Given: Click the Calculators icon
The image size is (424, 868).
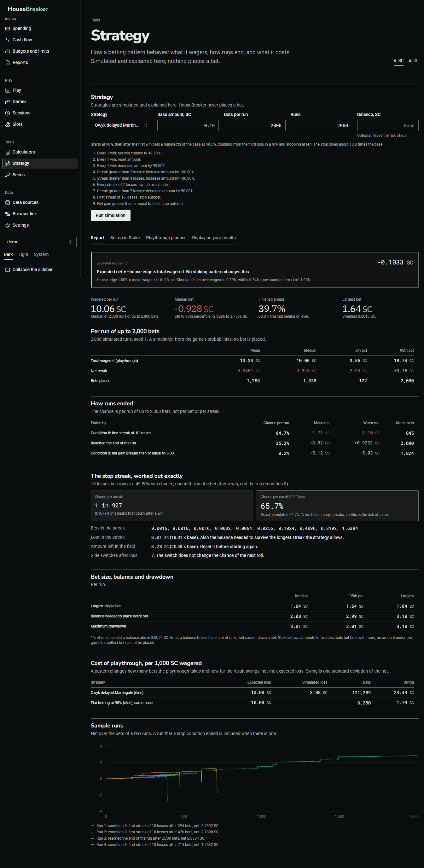Looking at the screenshot, I should pyautogui.click(x=8, y=152).
